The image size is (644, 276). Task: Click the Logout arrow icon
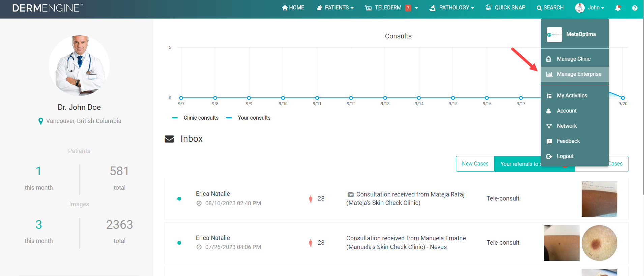[549, 156]
